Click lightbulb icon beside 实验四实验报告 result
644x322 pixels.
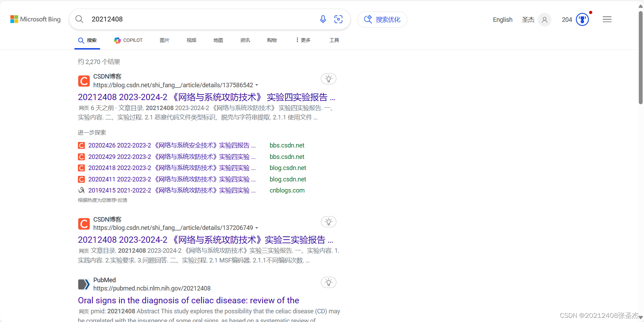coord(329,79)
